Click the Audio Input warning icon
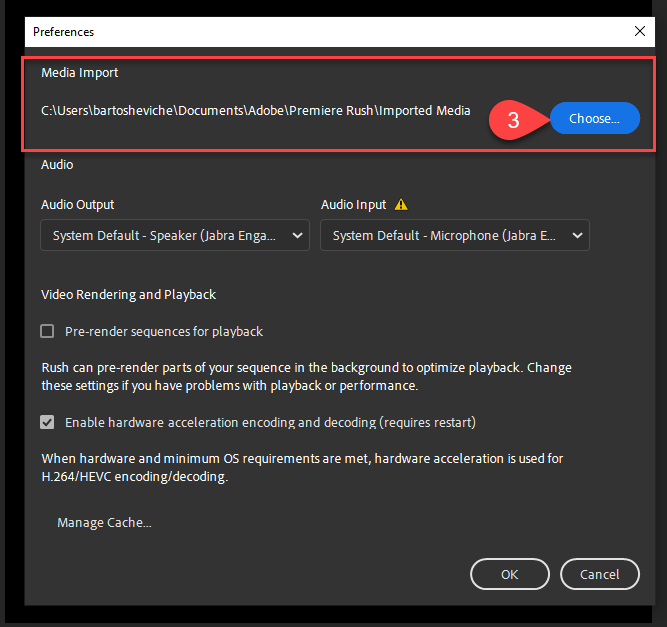This screenshot has width=667, height=627. coord(401,205)
